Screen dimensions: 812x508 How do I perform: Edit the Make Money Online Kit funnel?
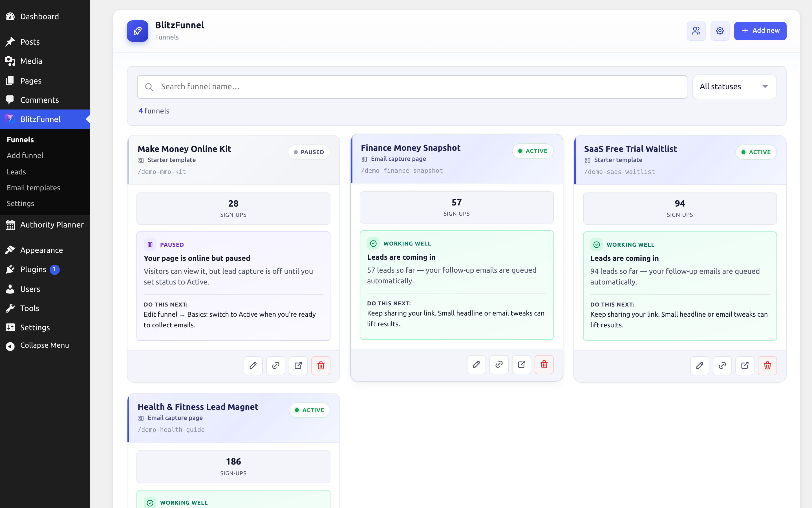point(253,365)
